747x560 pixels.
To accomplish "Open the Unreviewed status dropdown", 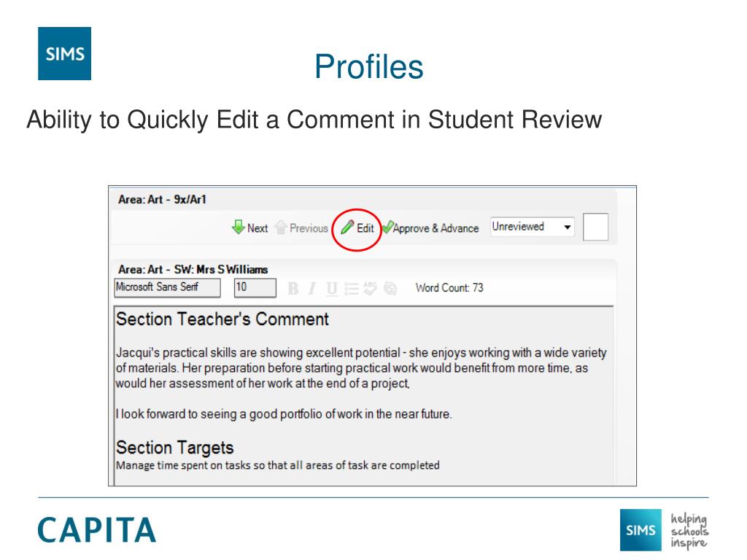I will click(532, 227).
